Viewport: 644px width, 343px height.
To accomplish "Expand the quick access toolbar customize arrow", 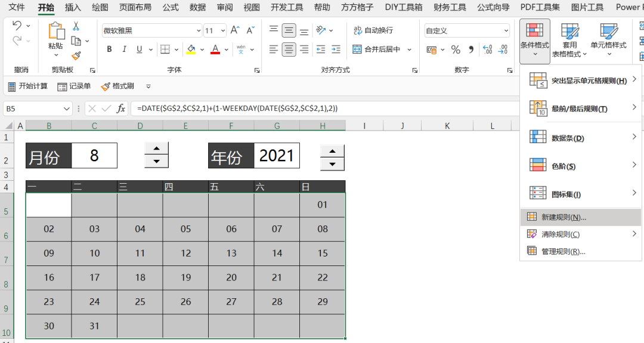I will (148, 86).
